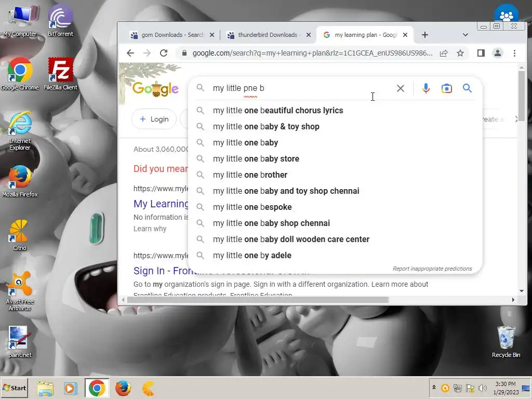Search by image with camera icon
This screenshot has height=399, width=532.
click(446, 88)
